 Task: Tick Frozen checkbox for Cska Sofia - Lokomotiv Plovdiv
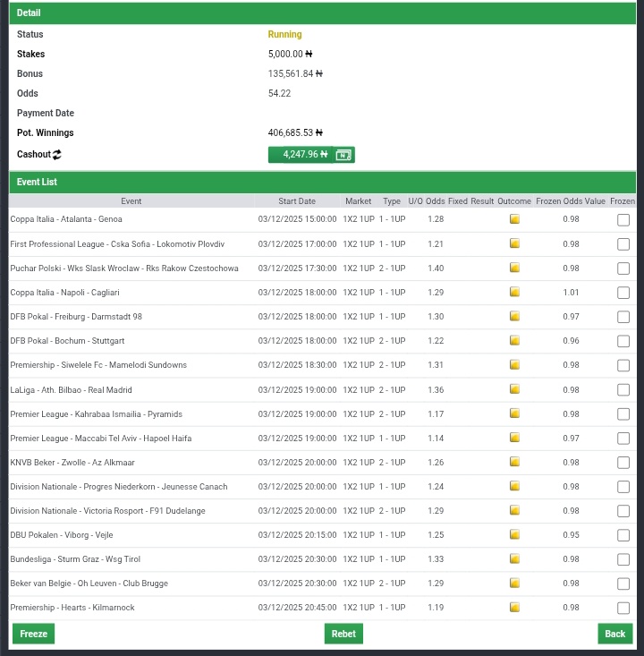click(623, 244)
